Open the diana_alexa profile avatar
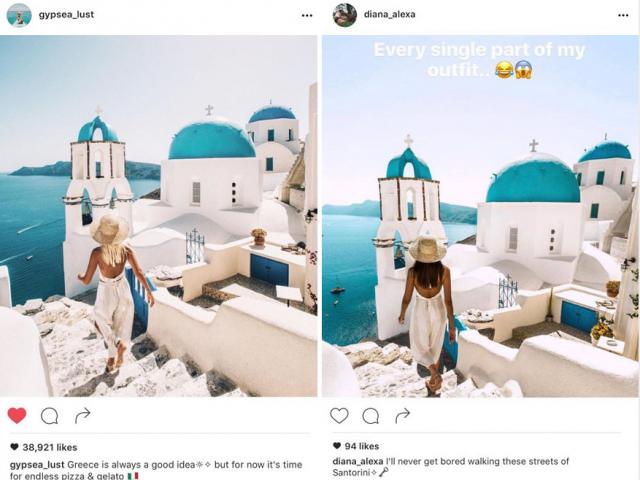The width and height of the screenshot is (640, 480). point(345,15)
